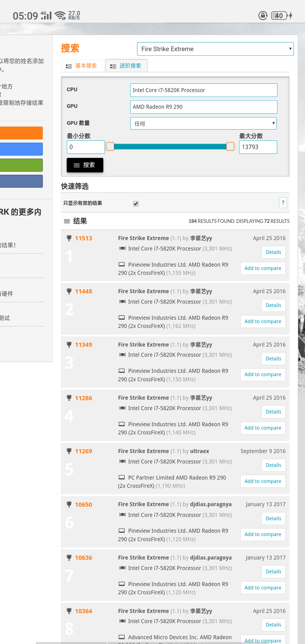Click the trophy icon next to score 10636
Viewport: 305px width, 644px height.
pyautogui.click(x=69, y=558)
